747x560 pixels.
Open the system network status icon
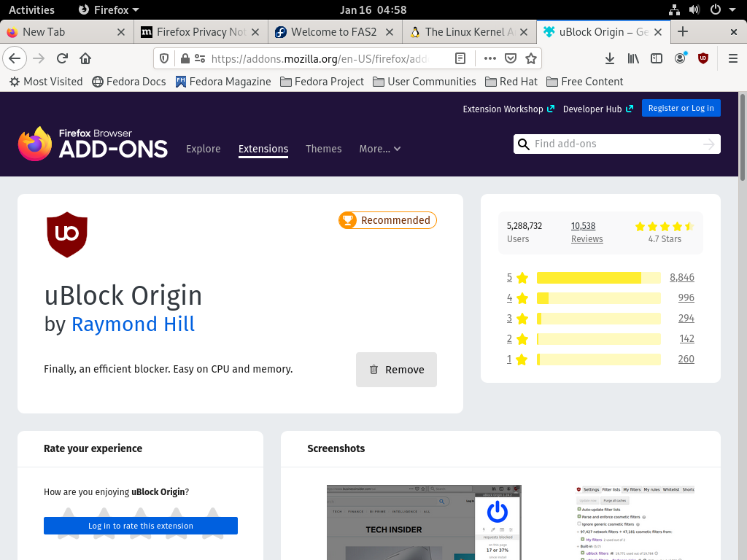[674, 9]
